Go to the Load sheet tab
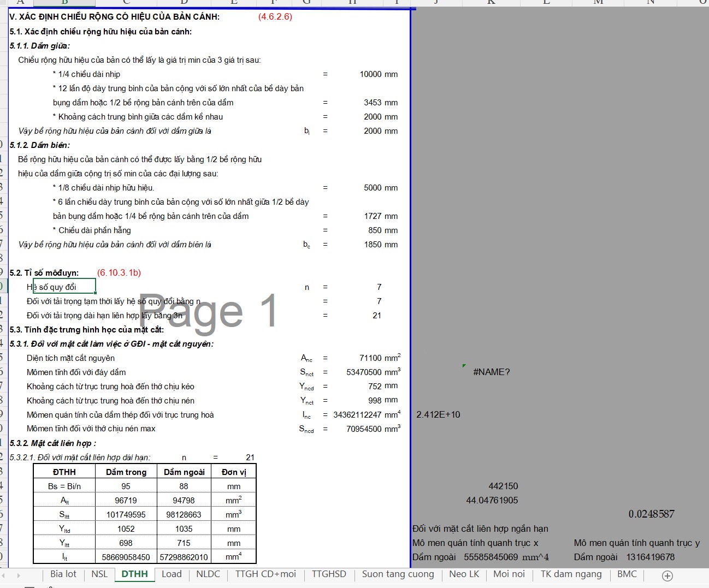Screen dimensions: 709x588 tap(172, 574)
